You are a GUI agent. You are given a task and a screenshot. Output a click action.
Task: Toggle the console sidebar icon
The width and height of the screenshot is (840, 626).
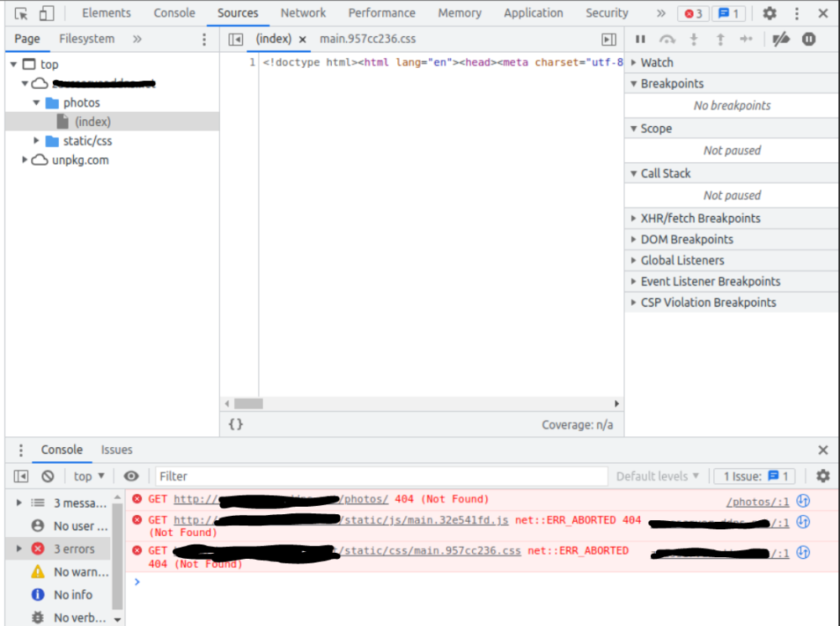21,476
